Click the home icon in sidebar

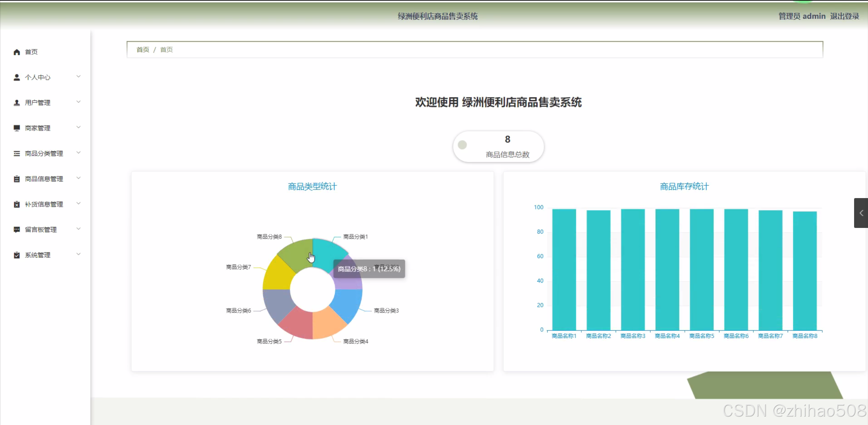(x=17, y=52)
